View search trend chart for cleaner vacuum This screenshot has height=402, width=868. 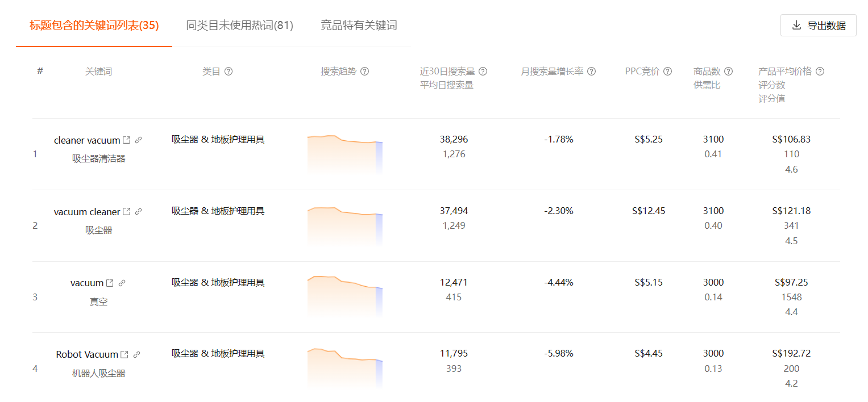[x=345, y=154]
